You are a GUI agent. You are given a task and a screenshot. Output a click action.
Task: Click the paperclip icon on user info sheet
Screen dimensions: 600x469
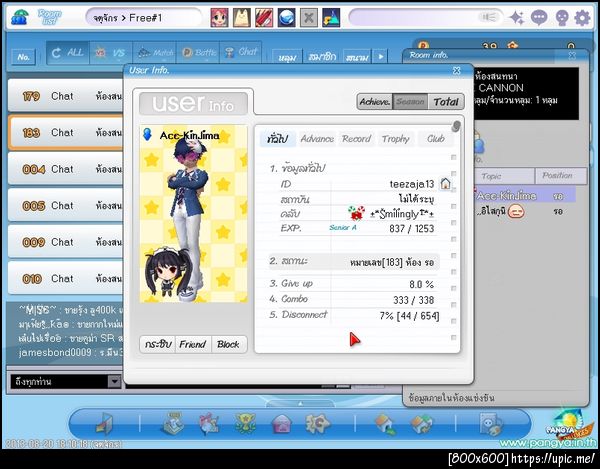[455, 126]
